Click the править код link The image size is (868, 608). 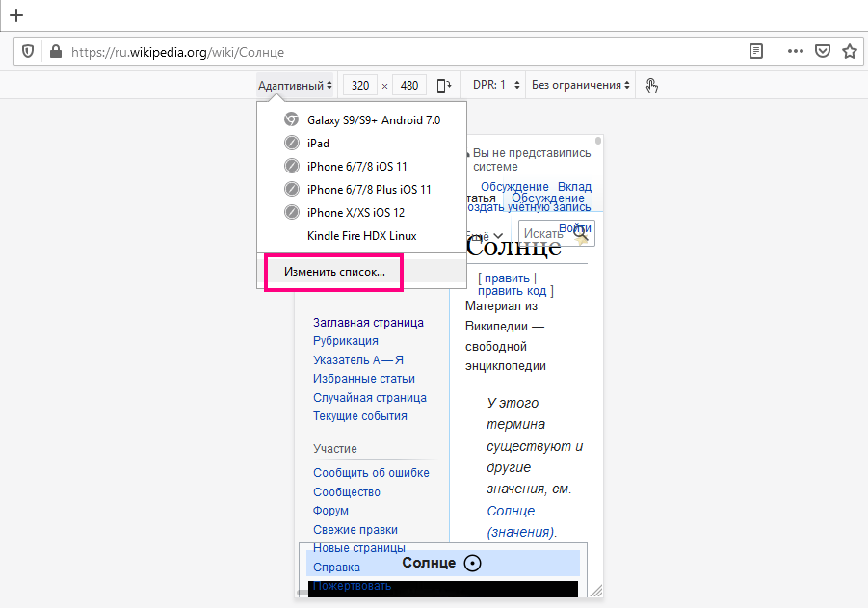point(513,291)
